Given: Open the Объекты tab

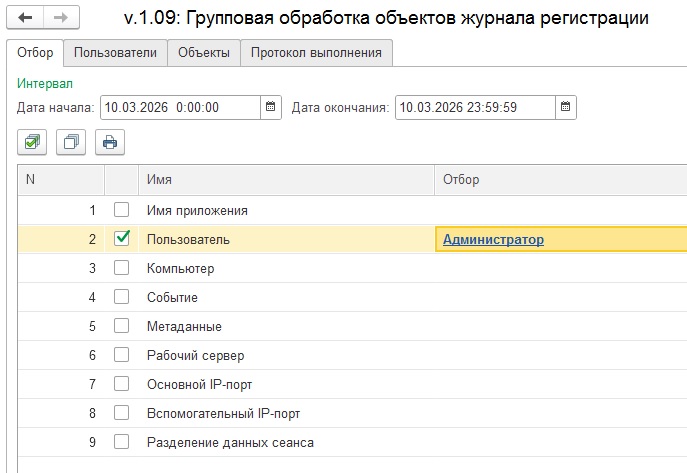Looking at the screenshot, I should [x=204, y=52].
